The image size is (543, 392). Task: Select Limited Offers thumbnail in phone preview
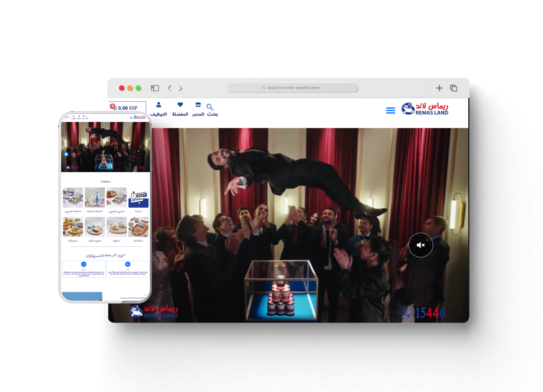(138, 198)
